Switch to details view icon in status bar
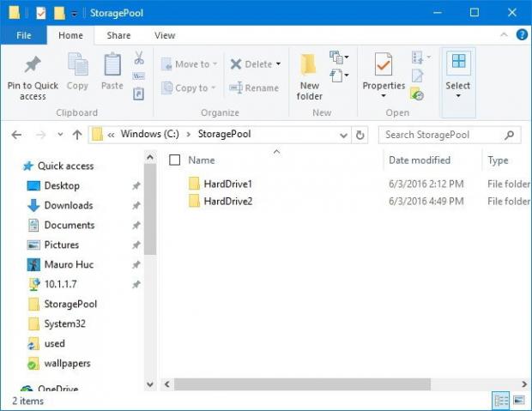 [500, 401]
